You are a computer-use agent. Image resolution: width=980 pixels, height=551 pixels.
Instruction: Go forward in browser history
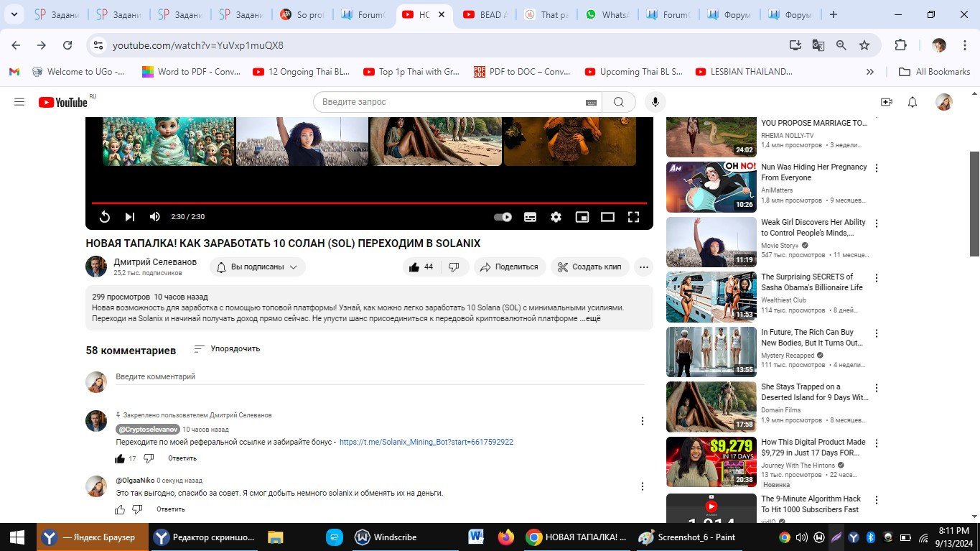coord(42,45)
